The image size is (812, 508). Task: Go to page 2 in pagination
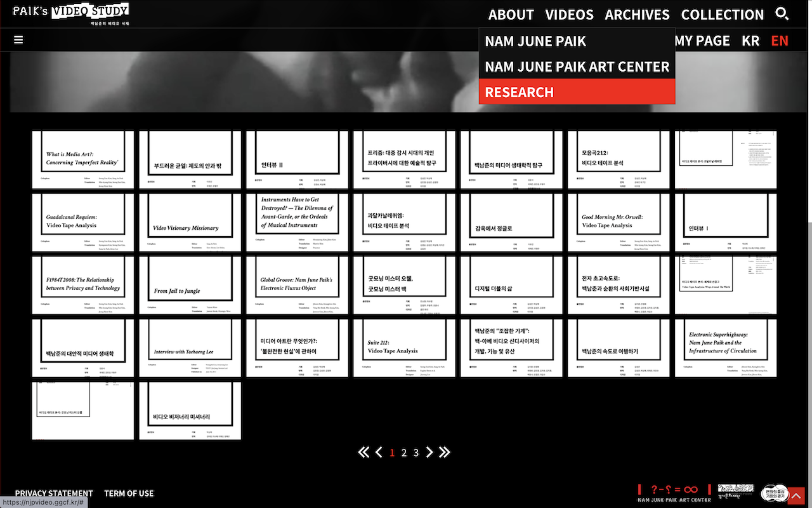coord(404,453)
